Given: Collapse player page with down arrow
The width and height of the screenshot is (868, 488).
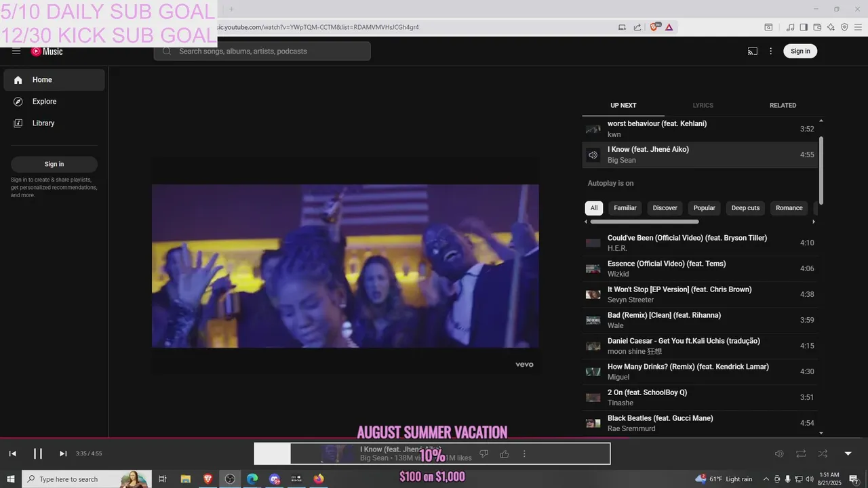Looking at the screenshot, I should coord(848,453).
